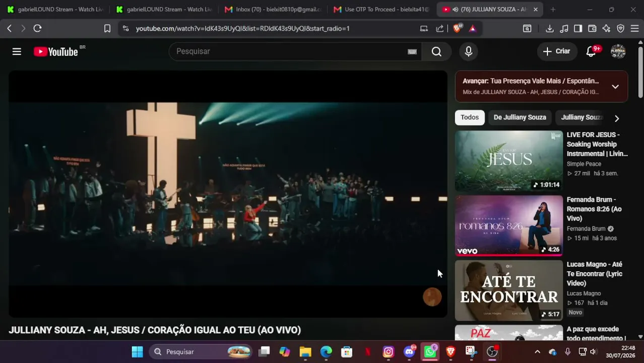The image size is (644, 363).
Task: Open Brave Wallet
Action: point(592,28)
